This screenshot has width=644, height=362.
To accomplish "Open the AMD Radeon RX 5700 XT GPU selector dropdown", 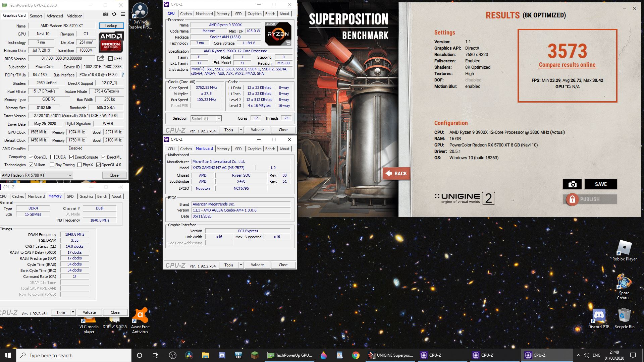I will pos(37,175).
